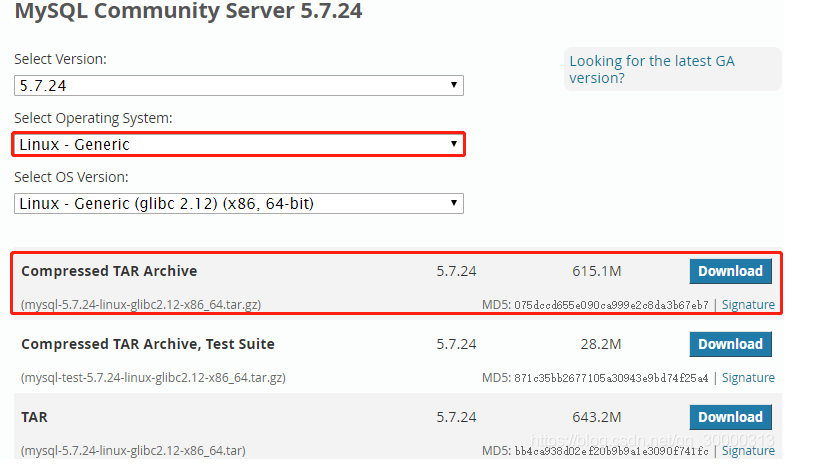The width and height of the screenshot is (833, 465).
Task: Select the 643.2M file size
Action: pos(597,417)
